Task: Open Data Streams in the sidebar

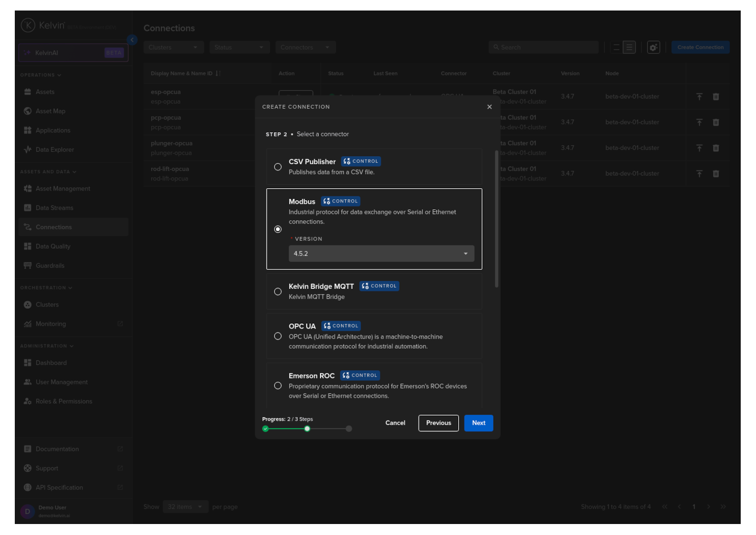Action: pyautogui.click(x=54, y=208)
